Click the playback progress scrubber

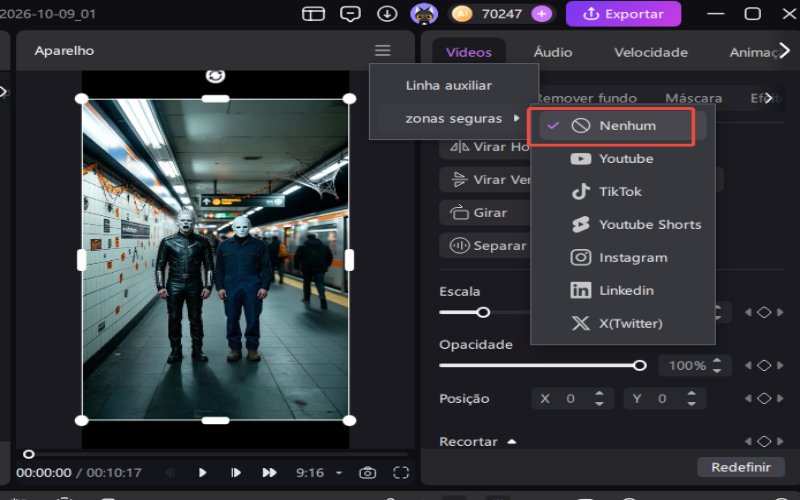pyautogui.click(x=29, y=454)
